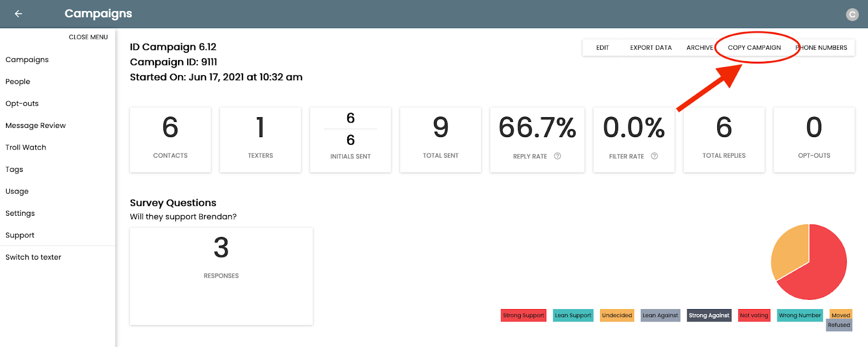868x347 pixels.
Task: Click 'ID Campaign 6.12' heading
Action: [173, 47]
